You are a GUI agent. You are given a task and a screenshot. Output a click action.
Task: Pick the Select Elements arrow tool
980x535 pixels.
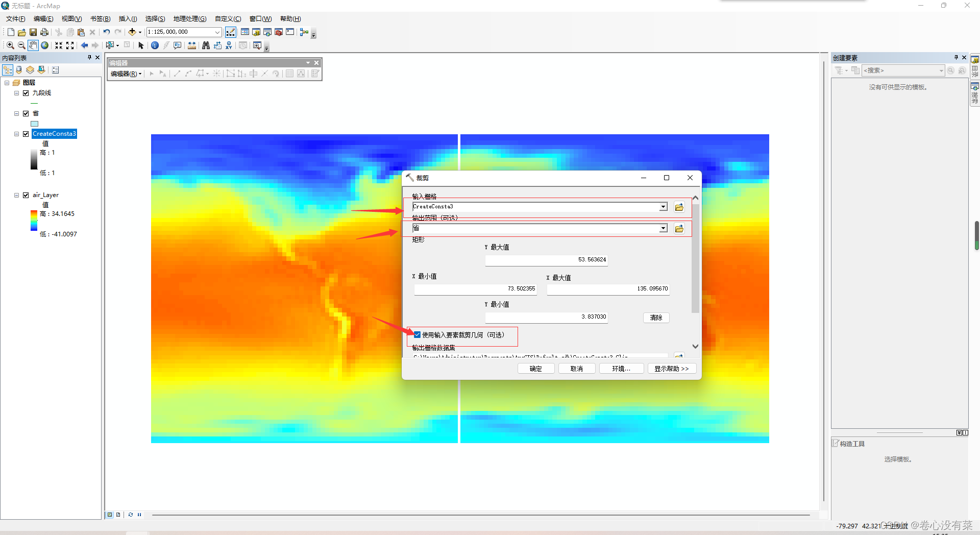coord(141,45)
